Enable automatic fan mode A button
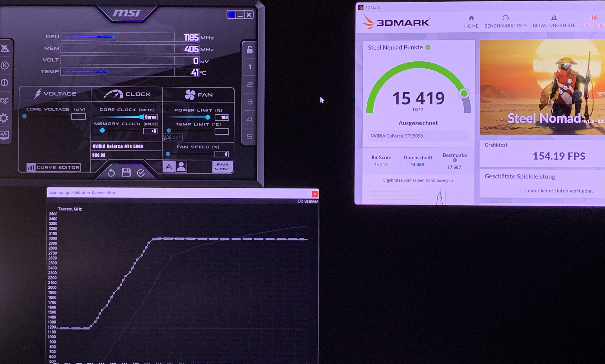The height and width of the screenshot is (364, 605). (x=169, y=167)
